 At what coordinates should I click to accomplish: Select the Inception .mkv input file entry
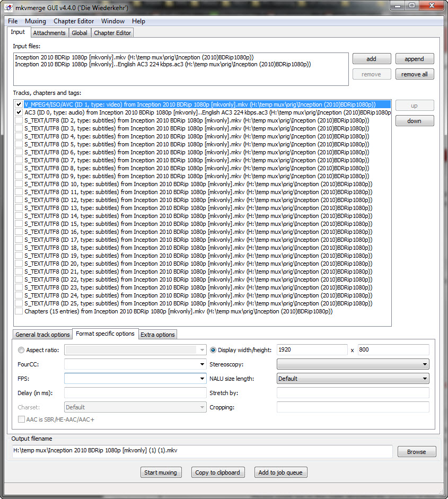(134, 57)
